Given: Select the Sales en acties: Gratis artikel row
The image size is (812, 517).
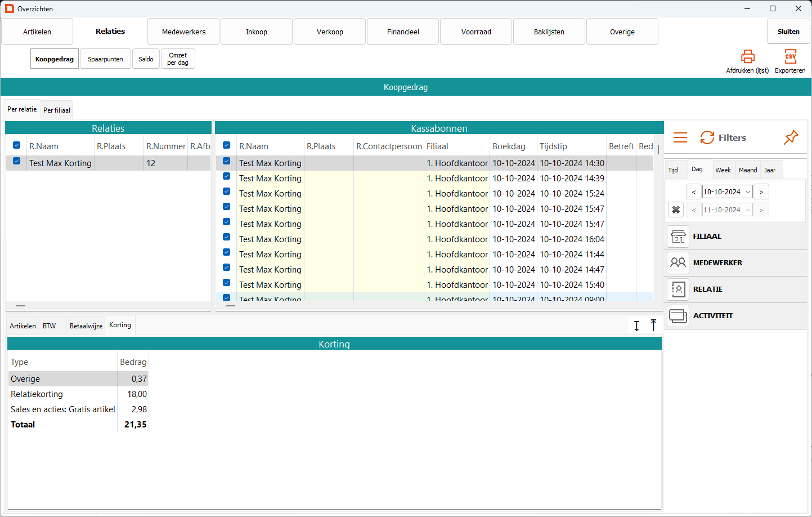Looking at the screenshot, I should [x=78, y=409].
